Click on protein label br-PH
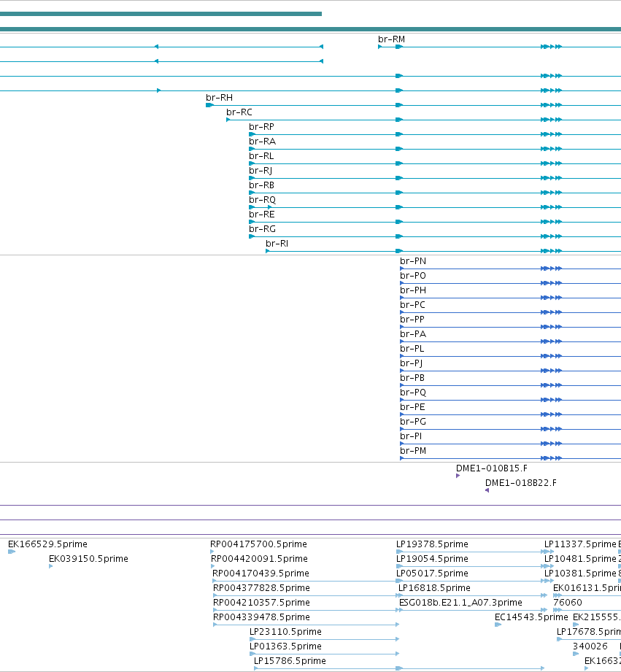Screen dimensions: 621x672 (413, 290)
